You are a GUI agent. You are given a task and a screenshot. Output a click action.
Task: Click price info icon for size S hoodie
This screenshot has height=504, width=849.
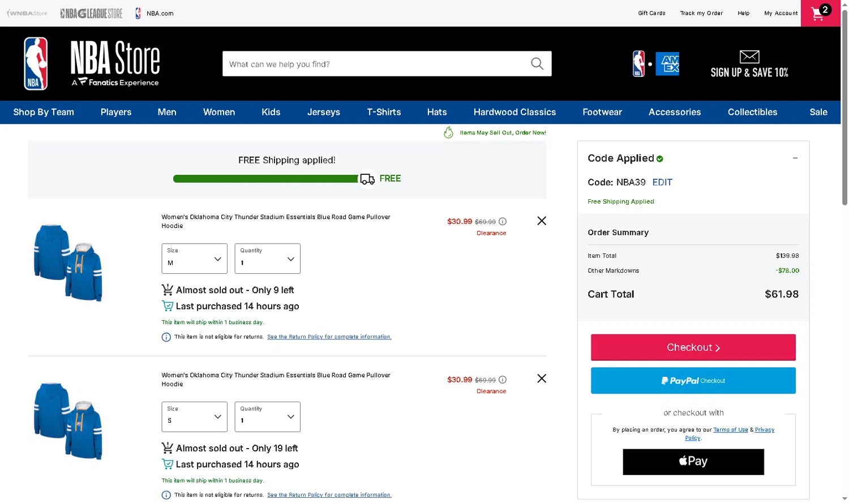(503, 380)
